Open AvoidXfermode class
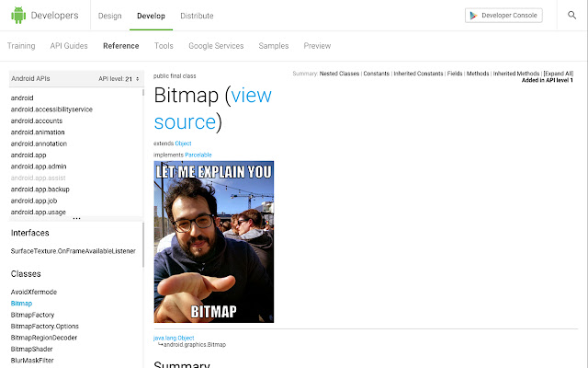The height and width of the screenshot is (368, 588). click(34, 292)
